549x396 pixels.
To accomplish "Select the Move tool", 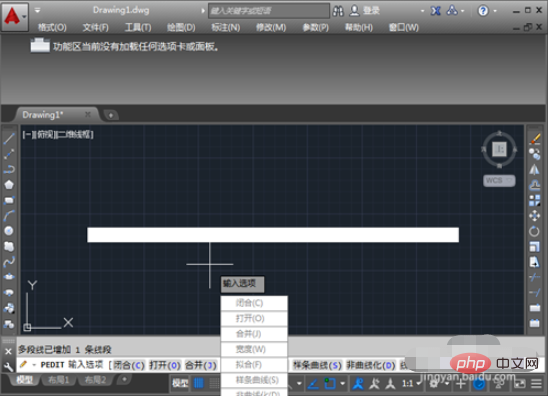I will [535, 216].
